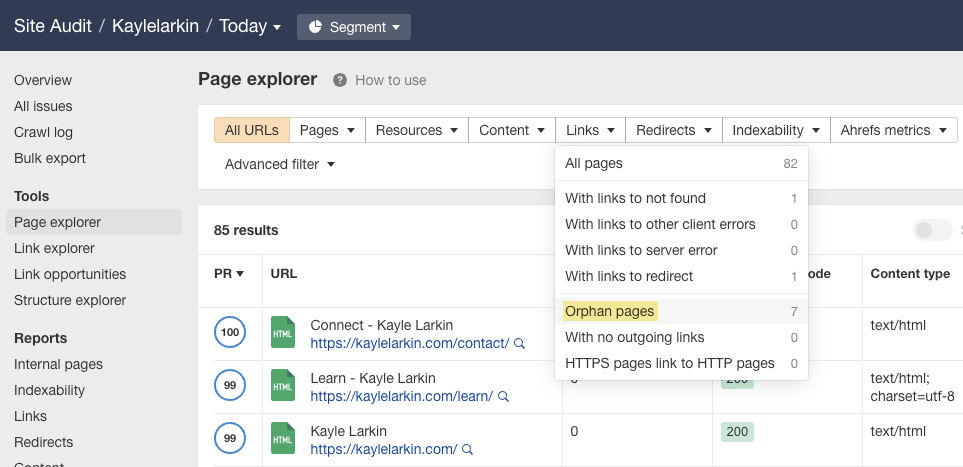Click the question mark icon beside How to use
963x467 pixels.
point(340,80)
